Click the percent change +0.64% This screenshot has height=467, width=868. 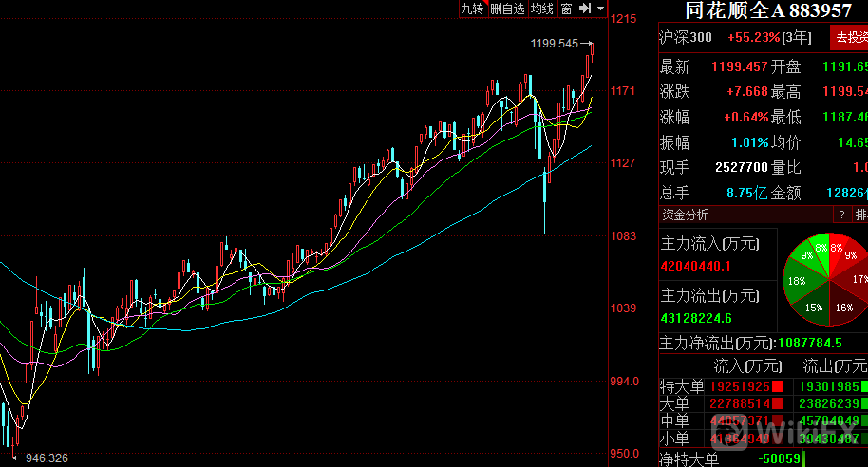pos(745,117)
